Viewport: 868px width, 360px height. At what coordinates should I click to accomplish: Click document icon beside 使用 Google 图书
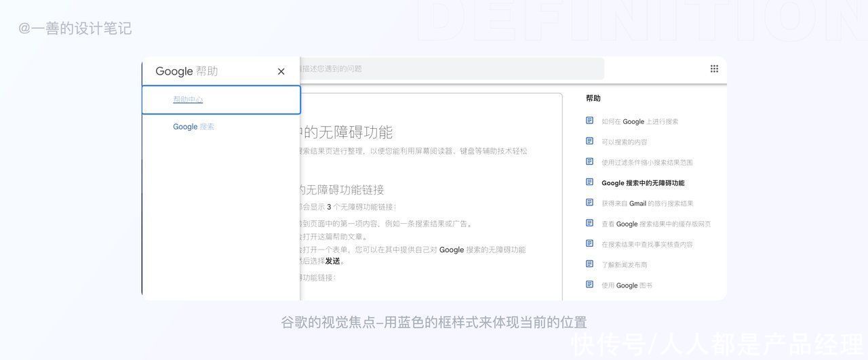click(x=589, y=285)
